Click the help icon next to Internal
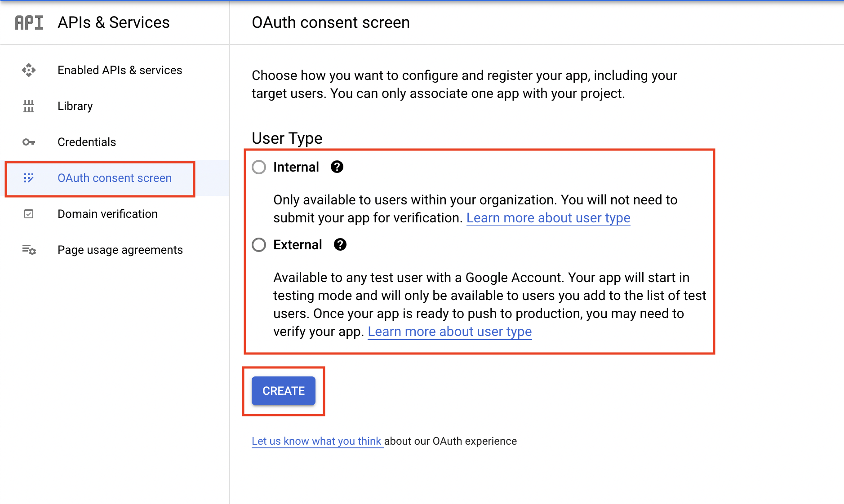Viewport: 844px width, 504px height. [337, 167]
